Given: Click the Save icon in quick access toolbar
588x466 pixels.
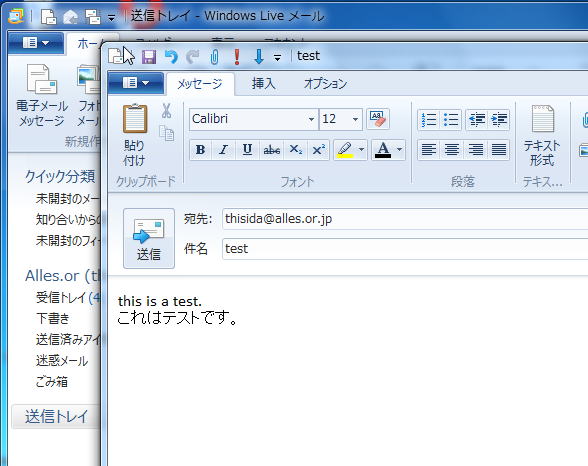Looking at the screenshot, I should pyautogui.click(x=149, y=57).
